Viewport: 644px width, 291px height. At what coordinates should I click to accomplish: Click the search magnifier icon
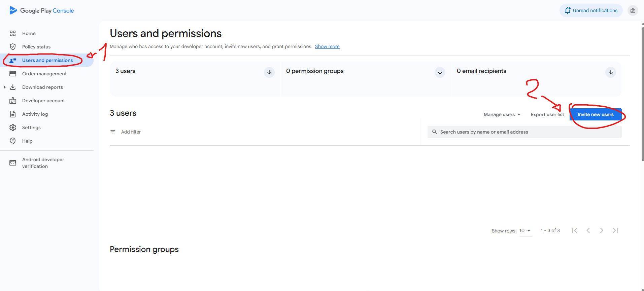point(435,132)
